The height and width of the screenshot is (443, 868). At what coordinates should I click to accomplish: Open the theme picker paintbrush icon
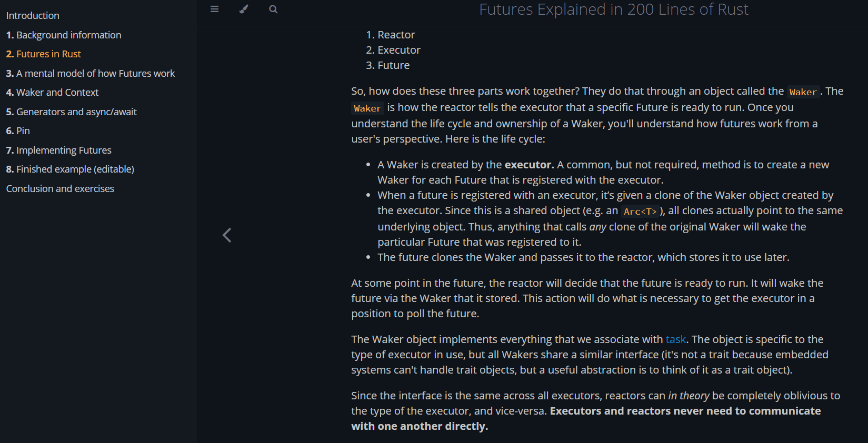[x=244, y=9]
